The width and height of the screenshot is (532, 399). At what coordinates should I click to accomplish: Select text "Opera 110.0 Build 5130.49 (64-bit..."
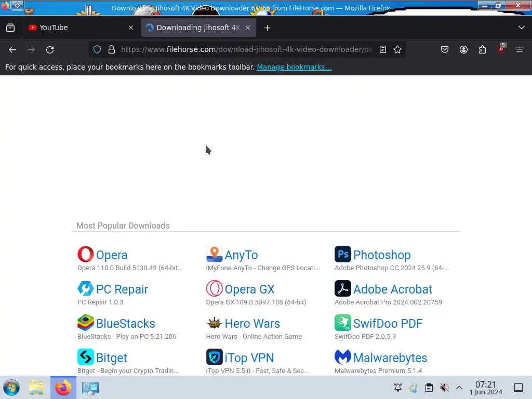[x=130, y=268]
